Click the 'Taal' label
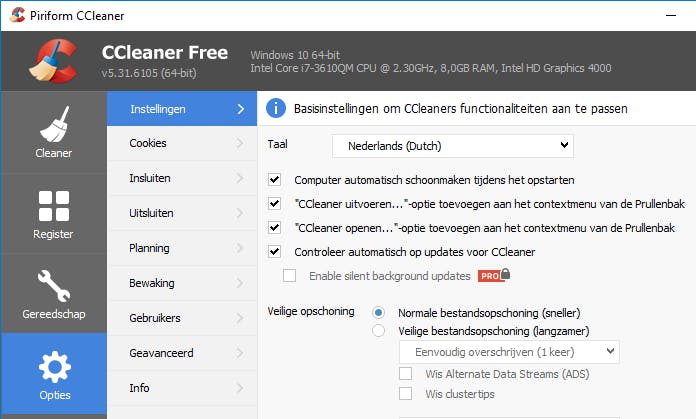This screenshot has height=419, width=696. click(x=277, y=144)
